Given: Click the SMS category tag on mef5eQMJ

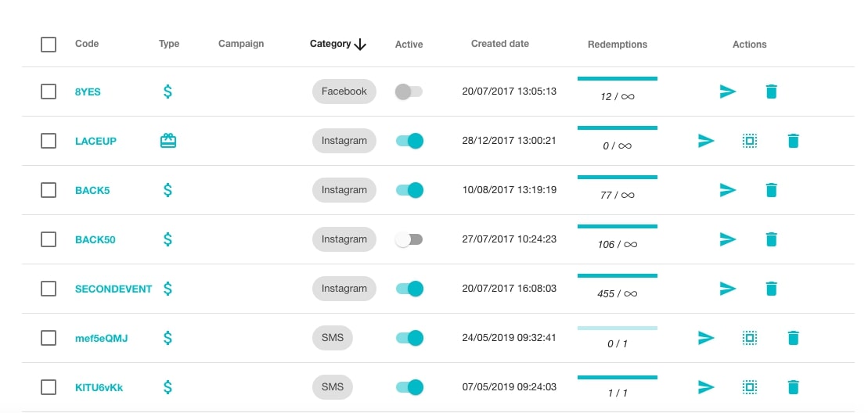Looking at the screenshot, I should pyautogui.click(x=332, y=338).
